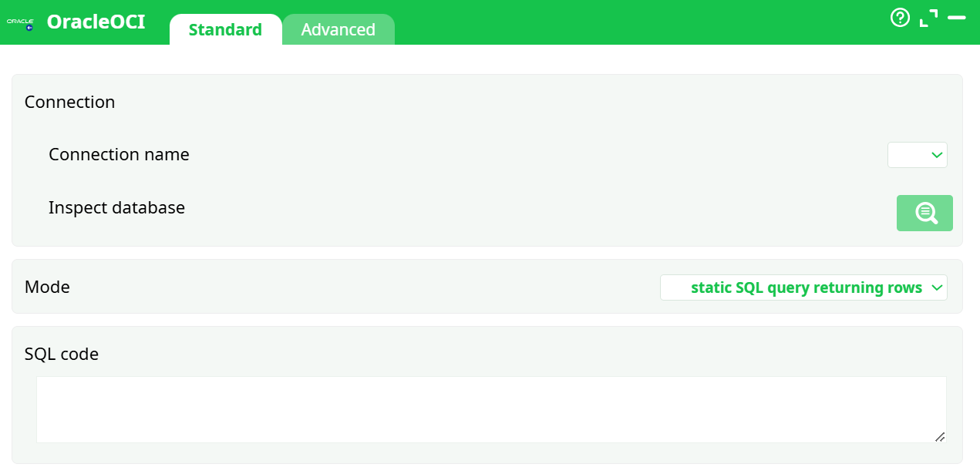Click the Connection section header
The image size is (980, 474).
click(69, 101)
